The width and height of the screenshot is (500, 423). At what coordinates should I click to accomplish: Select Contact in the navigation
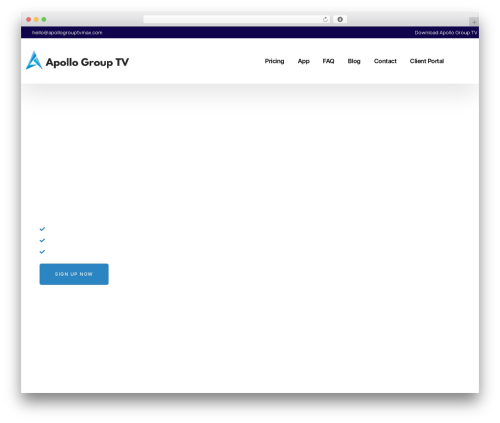coord(385,61)
